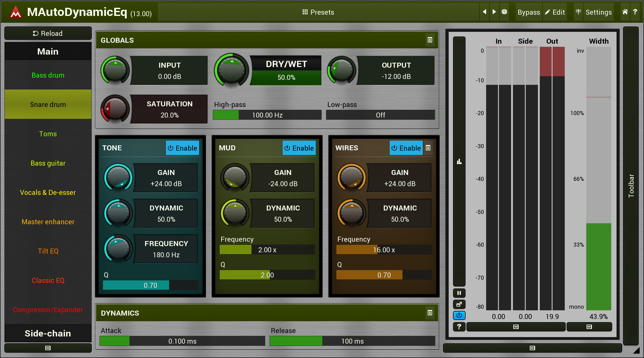Viewport: 644px width, 358px height.
Task: Click the meter pop-out window icon
Action: pos(459,304)
